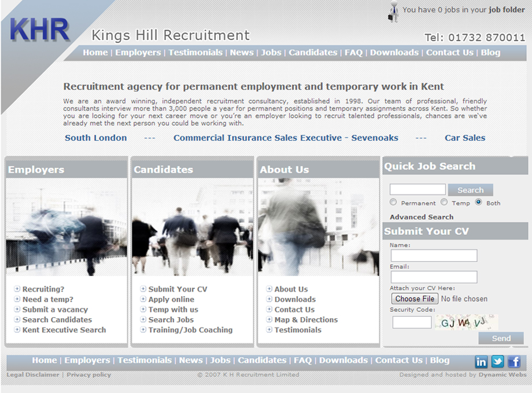Open the Kent Executive Search link

64,330
